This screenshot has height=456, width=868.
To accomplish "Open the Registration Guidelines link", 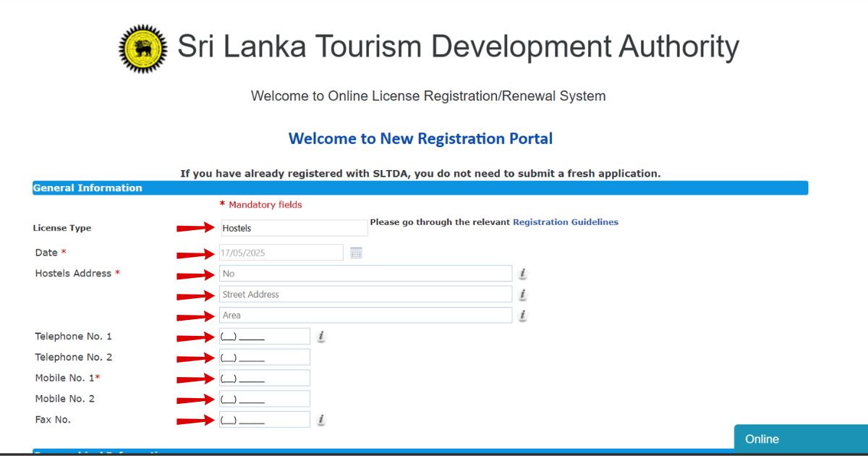I will pyautogui.click(x=565, y=221).
